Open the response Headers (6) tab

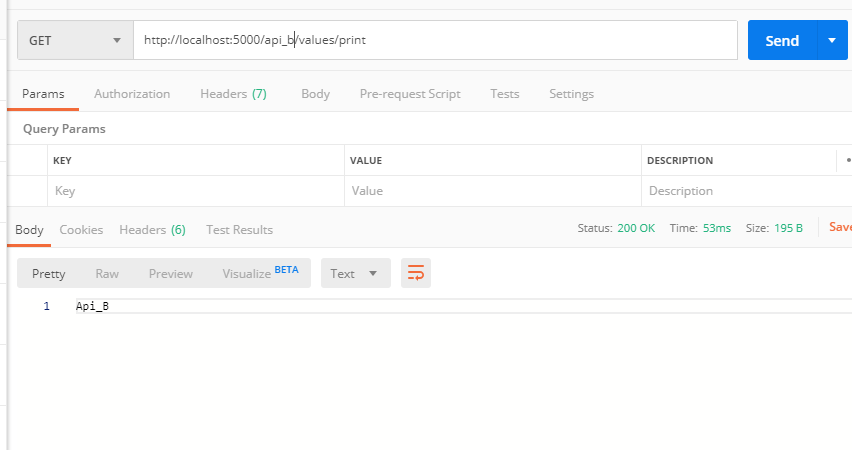pyautogui.click(x=152, y=230)
